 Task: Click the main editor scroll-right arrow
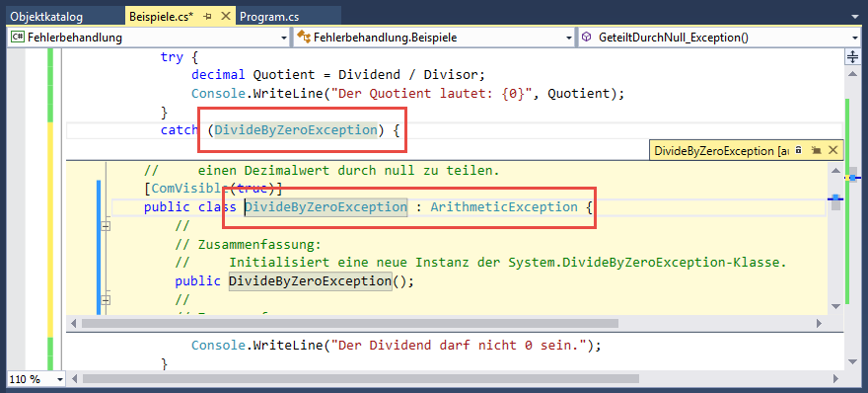[x=835, y=379]
